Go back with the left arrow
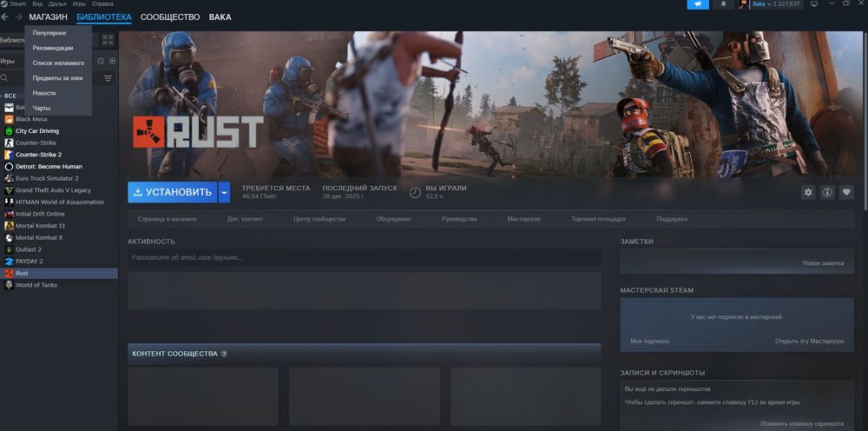 click(5, 17)
